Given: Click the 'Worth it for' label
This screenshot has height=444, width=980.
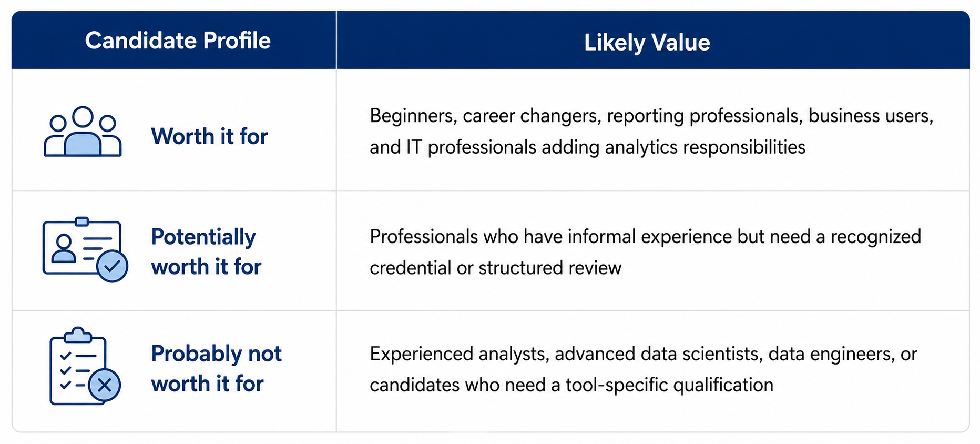Looking at the screenshot, I should coord(209,136).
